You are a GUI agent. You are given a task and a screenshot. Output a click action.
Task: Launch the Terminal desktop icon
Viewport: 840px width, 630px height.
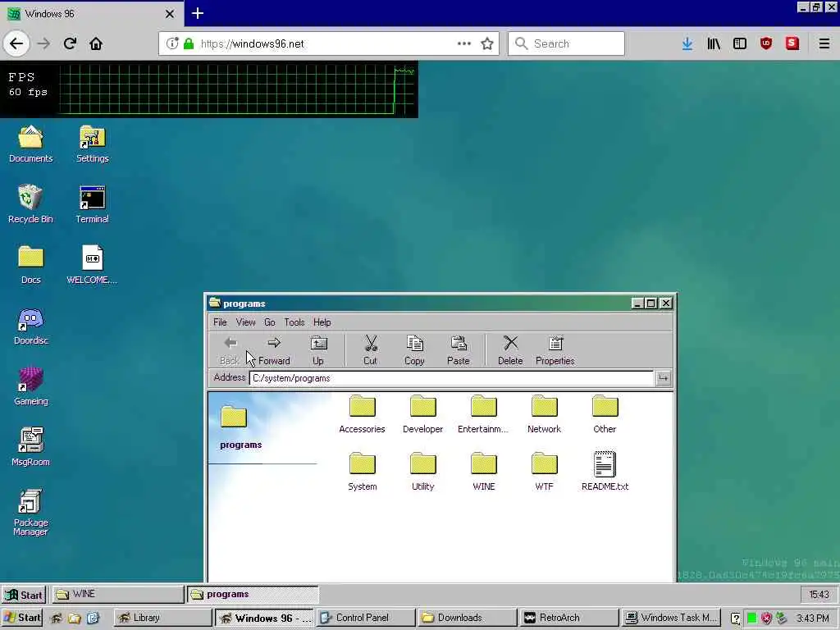click(x=92, y=203)
